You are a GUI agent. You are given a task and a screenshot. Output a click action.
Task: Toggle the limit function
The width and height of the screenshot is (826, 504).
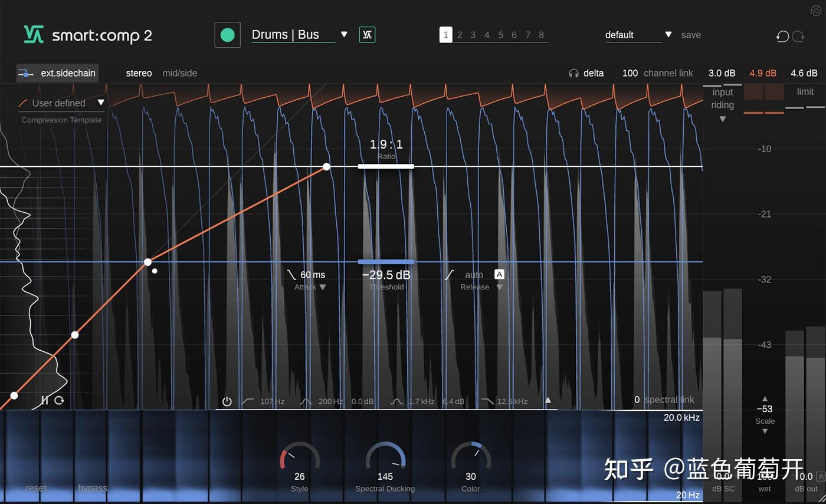(x=806, y=91)
